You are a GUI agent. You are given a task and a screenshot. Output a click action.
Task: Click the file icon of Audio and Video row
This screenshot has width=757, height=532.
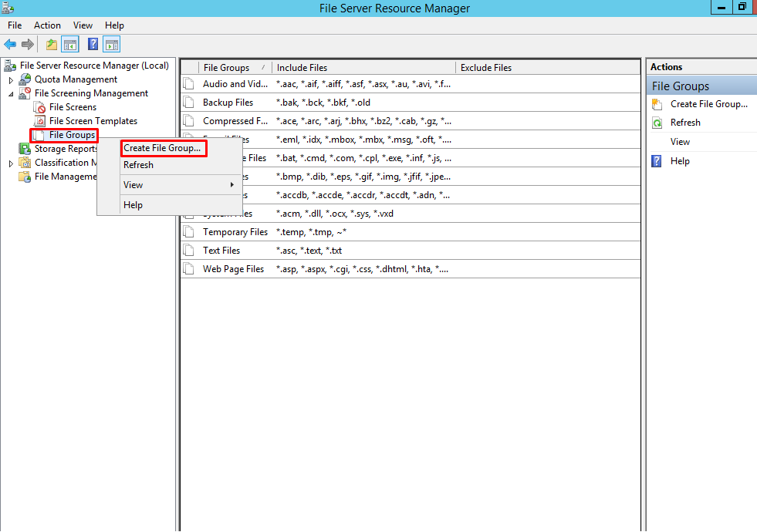click(x=189, y=84)
